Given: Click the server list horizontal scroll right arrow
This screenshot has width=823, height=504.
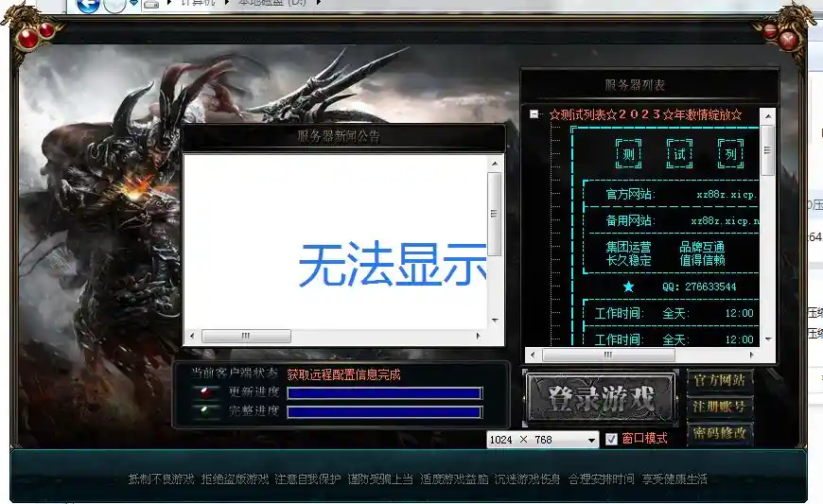Looking at the screenshot, I should (x=752, y=355).
